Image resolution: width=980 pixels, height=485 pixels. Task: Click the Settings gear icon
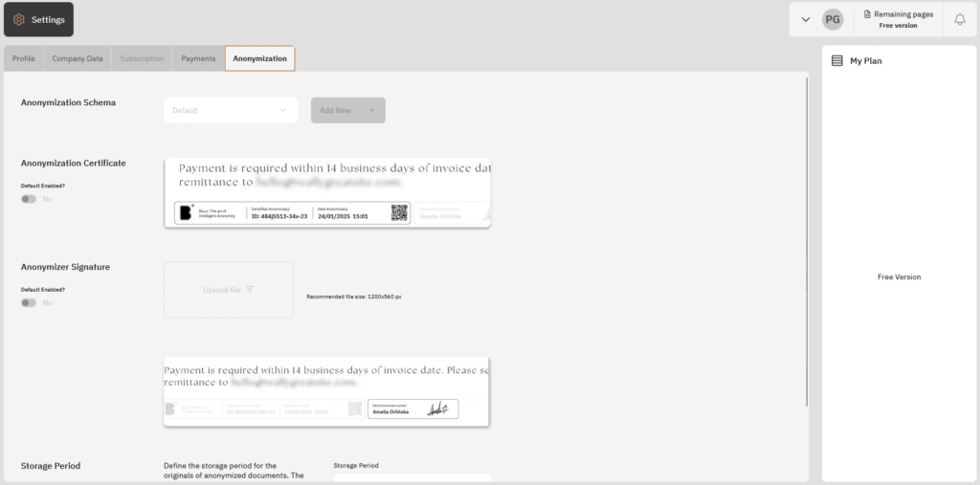(x=19, y=19)
